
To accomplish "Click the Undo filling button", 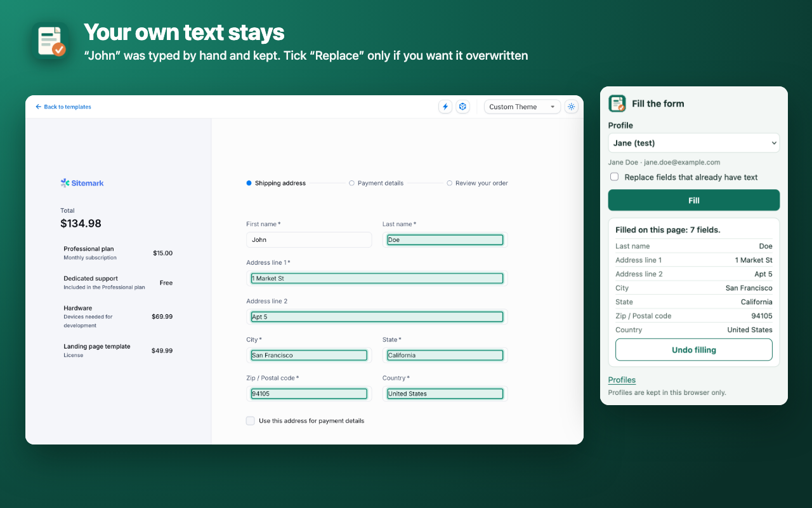I will click(694, 350).
